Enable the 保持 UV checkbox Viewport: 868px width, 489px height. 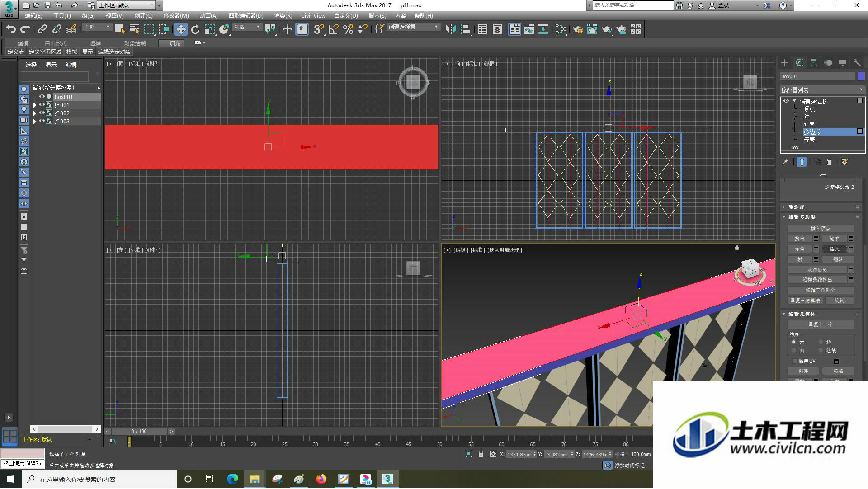tap(795, 361)
